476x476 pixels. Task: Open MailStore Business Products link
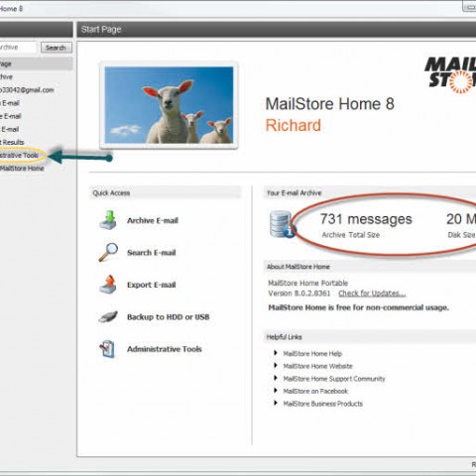click(323, 404)
